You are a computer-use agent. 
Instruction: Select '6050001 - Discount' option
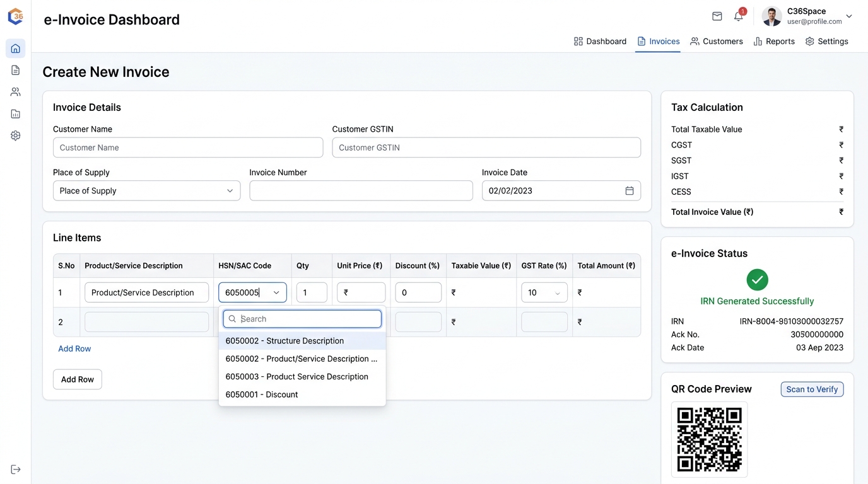pyautogui.click(x=302, y=395)
